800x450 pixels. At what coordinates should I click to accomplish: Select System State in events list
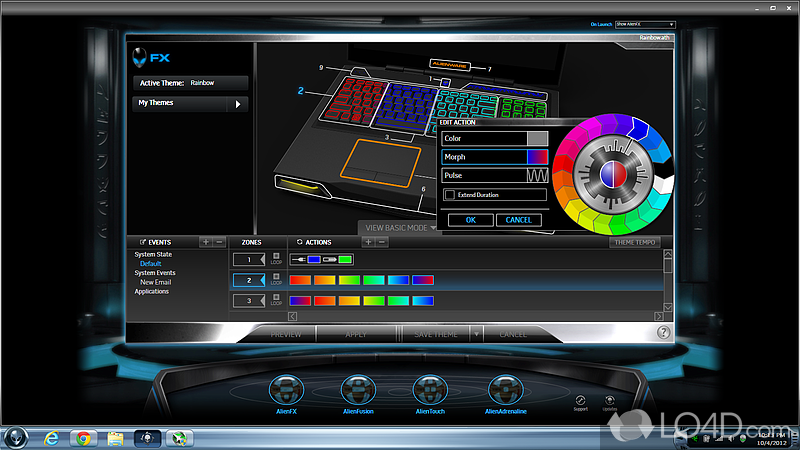(x=153, y=254)
